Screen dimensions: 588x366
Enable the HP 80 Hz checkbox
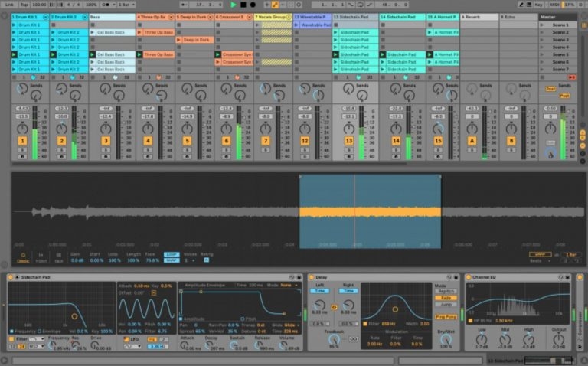[469, 320]
